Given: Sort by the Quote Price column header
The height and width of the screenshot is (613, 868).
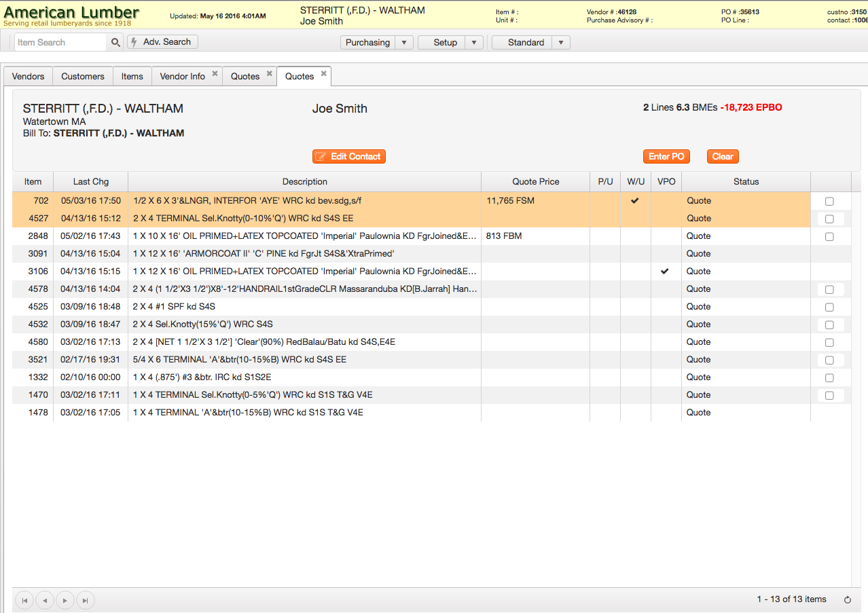Looking at the screenshot, I should (x=536, y=182).
